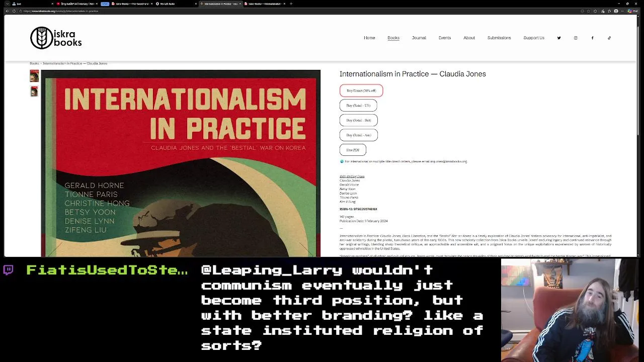Click the ISBN-13 number text

point(358,209)
